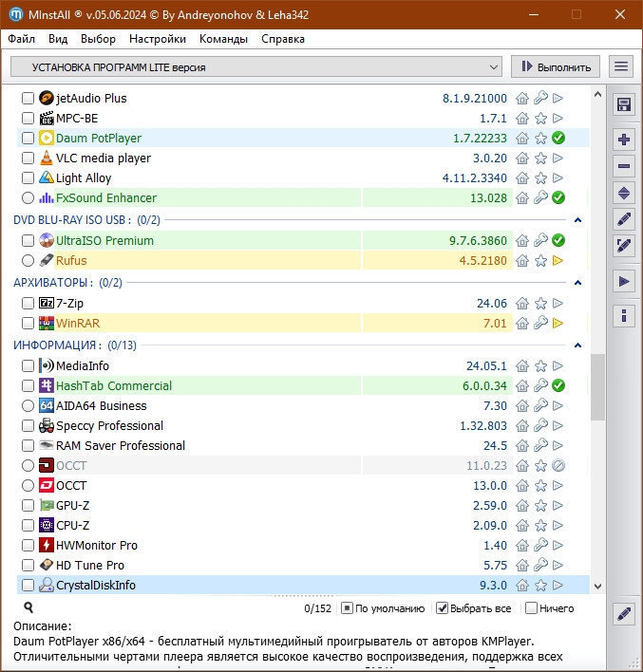Click the 0/152 selection counter
Screen dimensions: 643x672
click(318, 608)
